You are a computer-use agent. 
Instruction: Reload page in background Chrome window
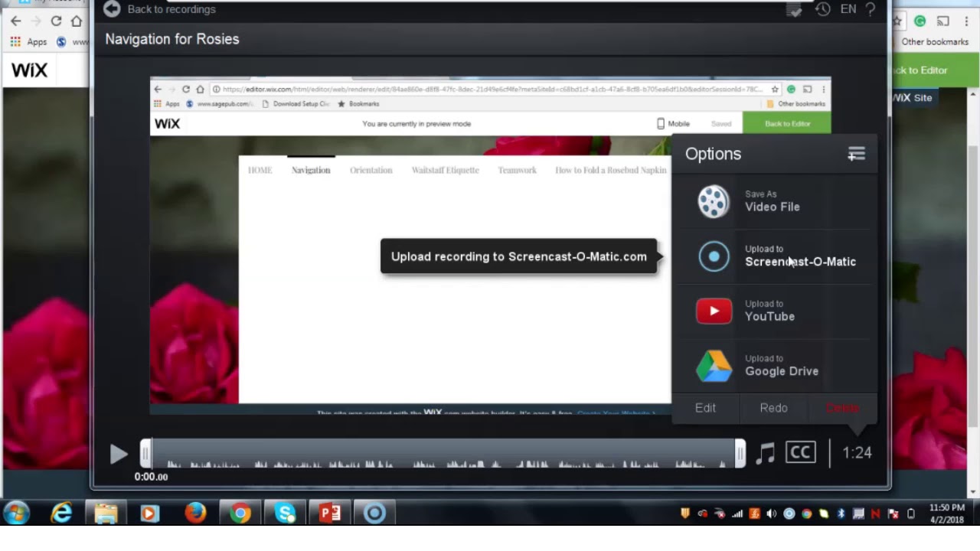click(56, 21)
